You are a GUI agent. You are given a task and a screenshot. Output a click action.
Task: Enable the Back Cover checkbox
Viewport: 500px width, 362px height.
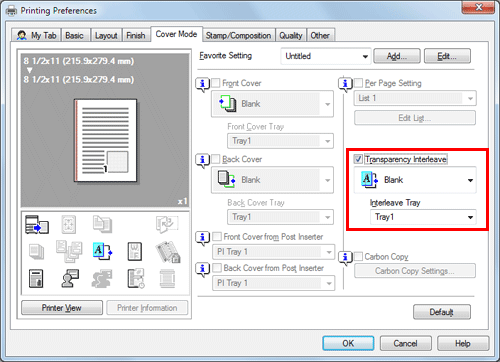click(x=216, y=159)
